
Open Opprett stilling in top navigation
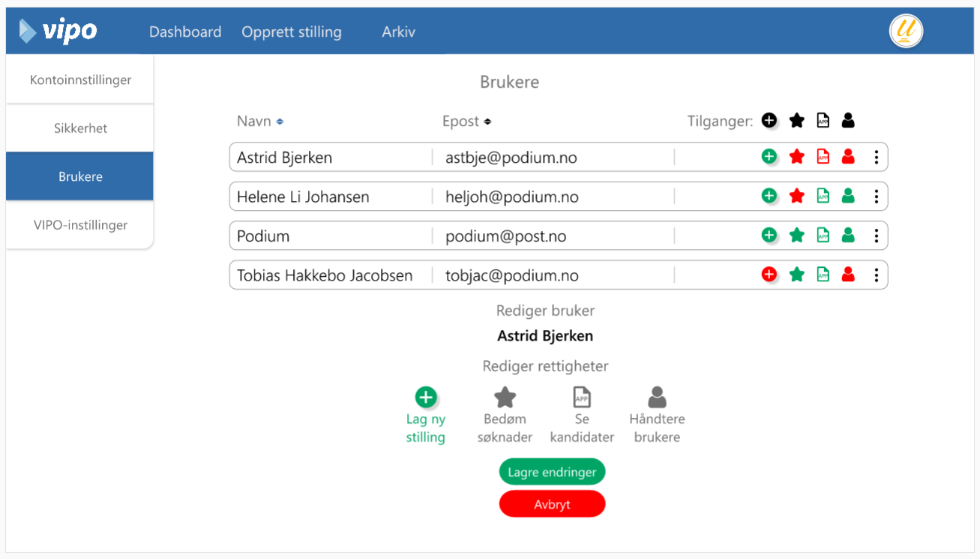(x=291, y=32)
